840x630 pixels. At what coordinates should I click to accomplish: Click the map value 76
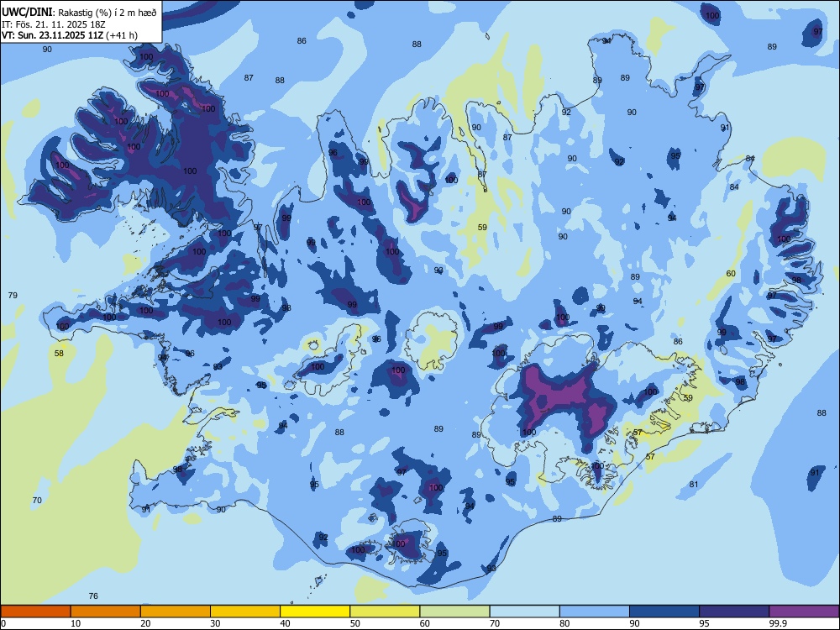point(93,596)
